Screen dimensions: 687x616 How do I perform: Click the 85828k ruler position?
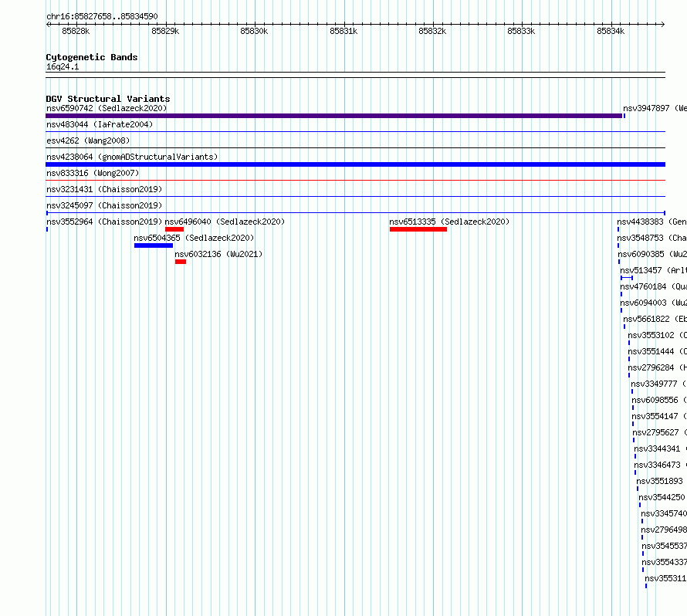tap(76, 31)
